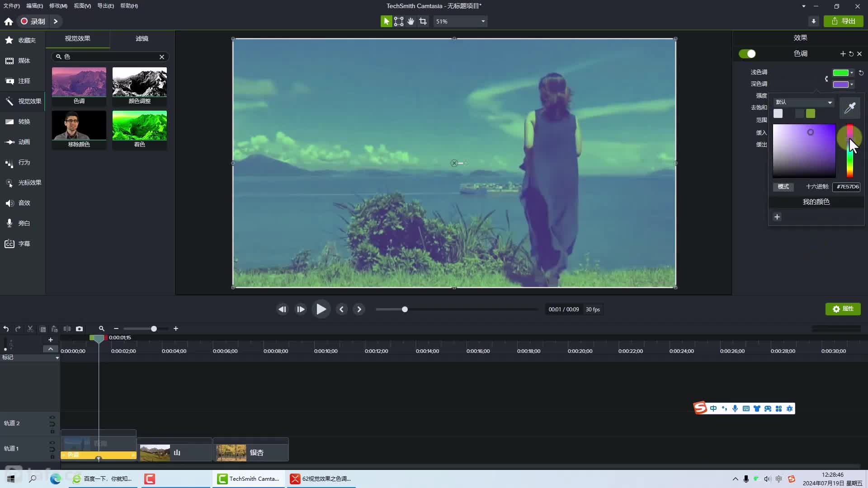Click the home icon in the top toolbar

pos(9,21)
